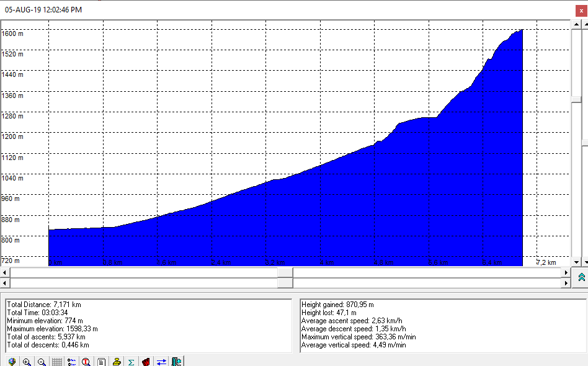Click the Total Time: 03:03:34 line

(37, 313)
